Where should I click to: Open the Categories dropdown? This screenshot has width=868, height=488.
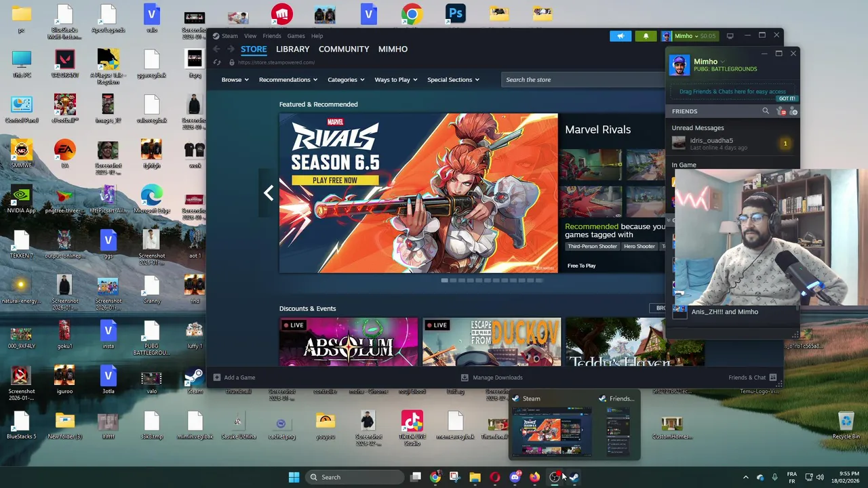pyautogui.click(x=346, y=79)
